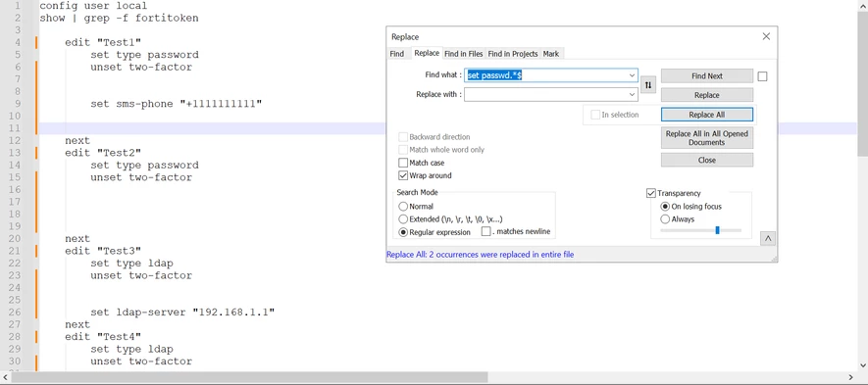Click the Replace button

[x=707, y=95]
